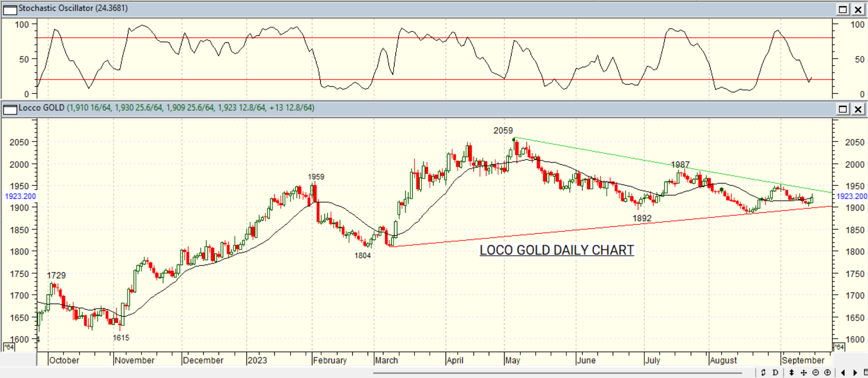Click the horizontal scrollbar under the chart

pyautogui.click(x=557, y=372)
